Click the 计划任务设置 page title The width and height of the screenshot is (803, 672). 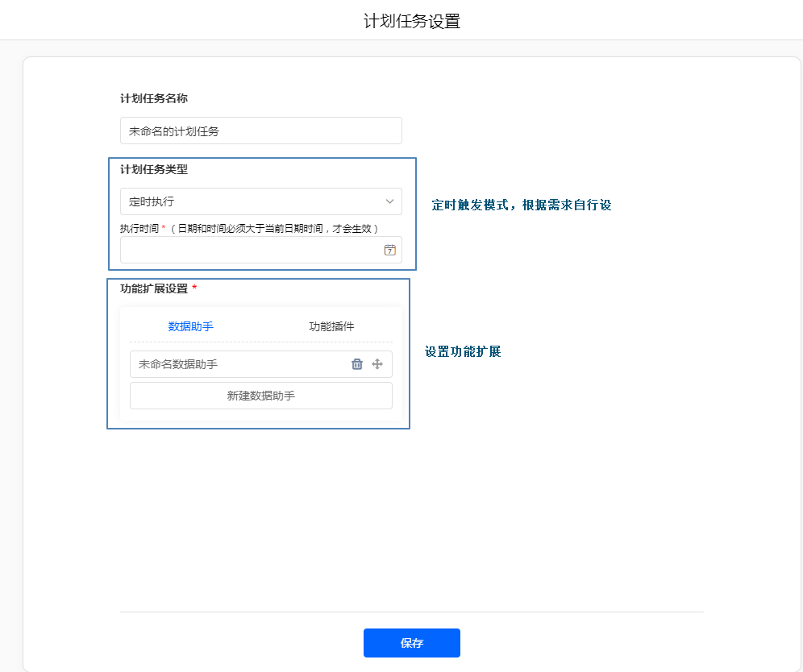411,21
